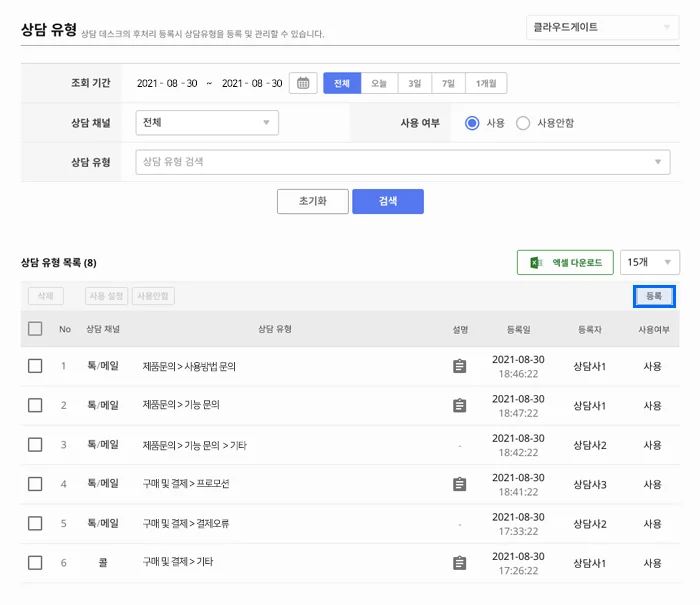Click the 구매 및 결제 > 기타 cell
Screen dimensions: 700x605
pyautogui.click(x=178, y=562)
